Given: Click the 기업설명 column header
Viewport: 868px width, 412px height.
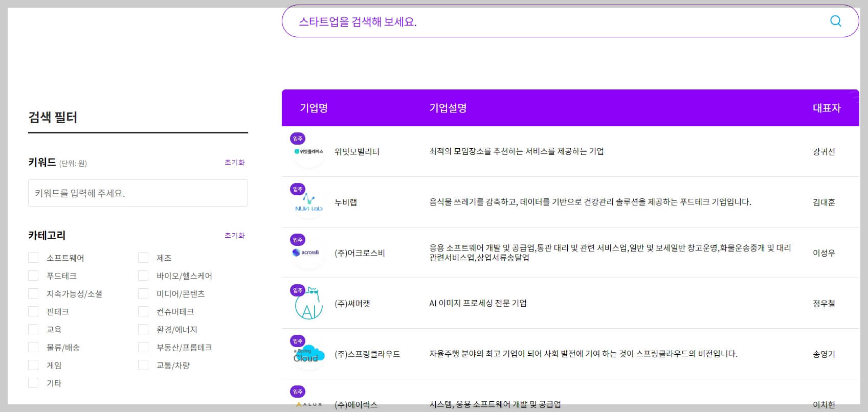Looking at the screenshot, I should click(448, 108).
